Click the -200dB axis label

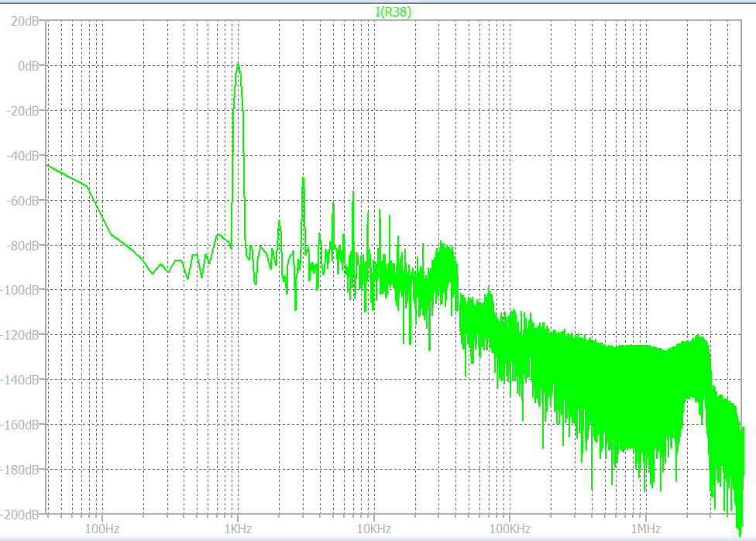coord(20,515)
